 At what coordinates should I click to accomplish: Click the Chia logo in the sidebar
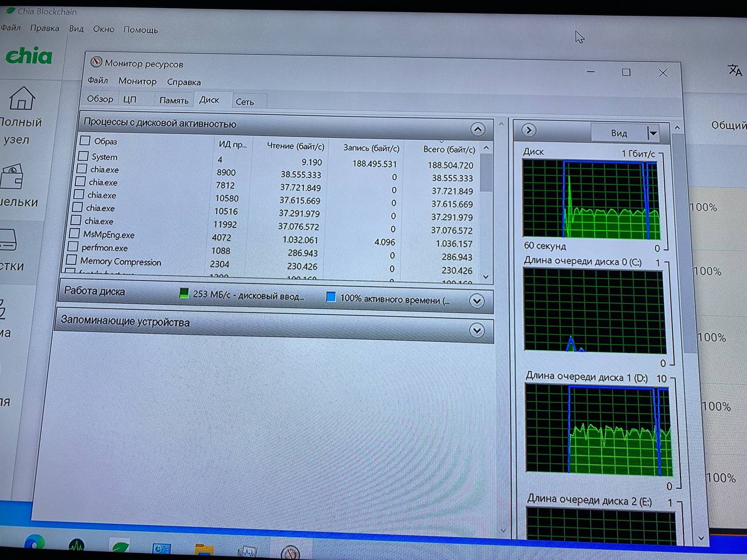(x=29, y=56)
